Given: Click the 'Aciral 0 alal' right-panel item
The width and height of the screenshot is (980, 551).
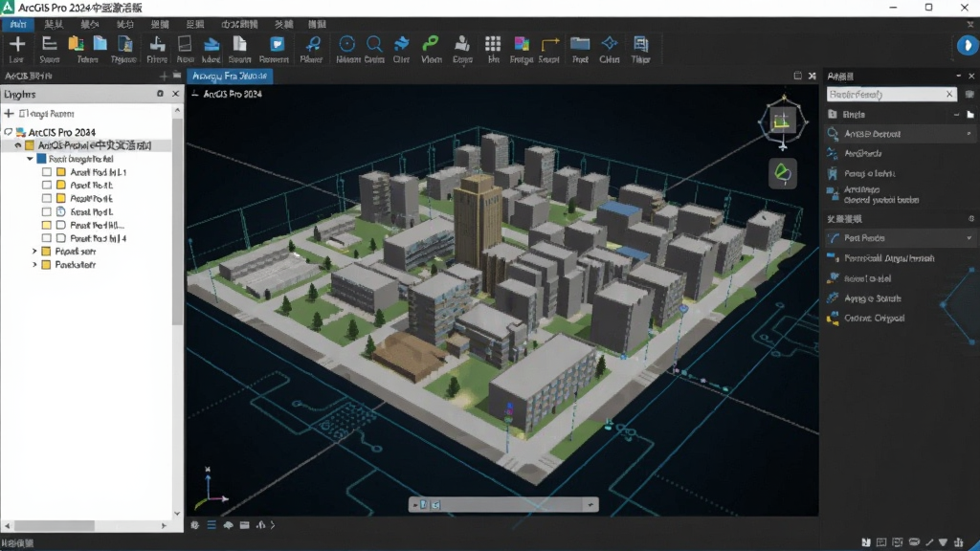Looking at the screenshot, I should coord(867,278).
